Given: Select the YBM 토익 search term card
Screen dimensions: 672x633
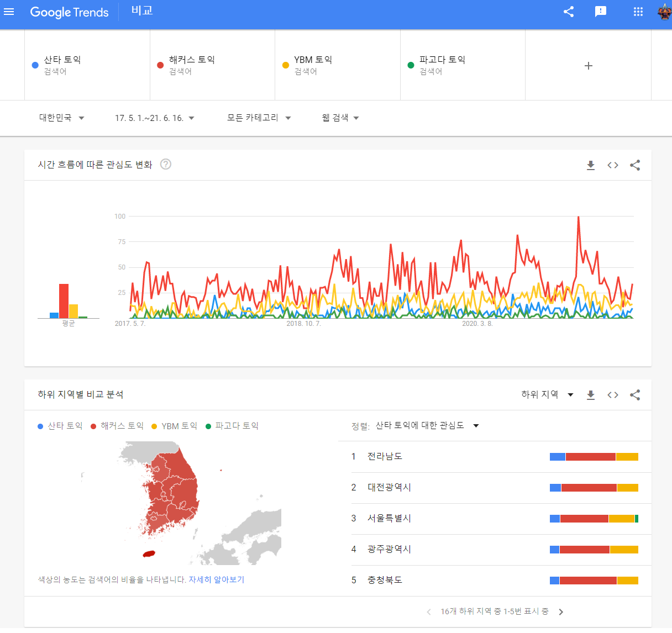Looking at the screenshot, I should tap(338, 65).
